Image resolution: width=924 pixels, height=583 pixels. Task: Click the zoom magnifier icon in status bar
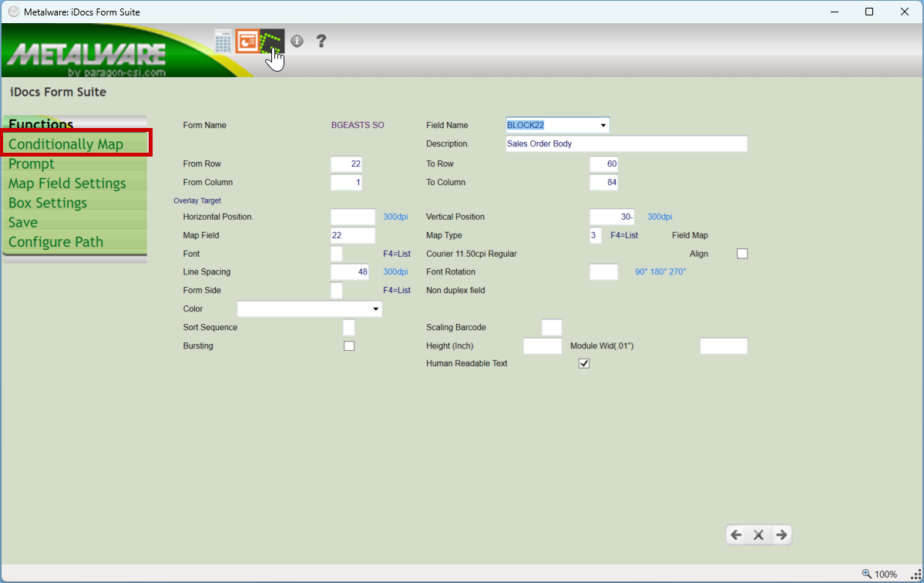[x=866, y=574]
